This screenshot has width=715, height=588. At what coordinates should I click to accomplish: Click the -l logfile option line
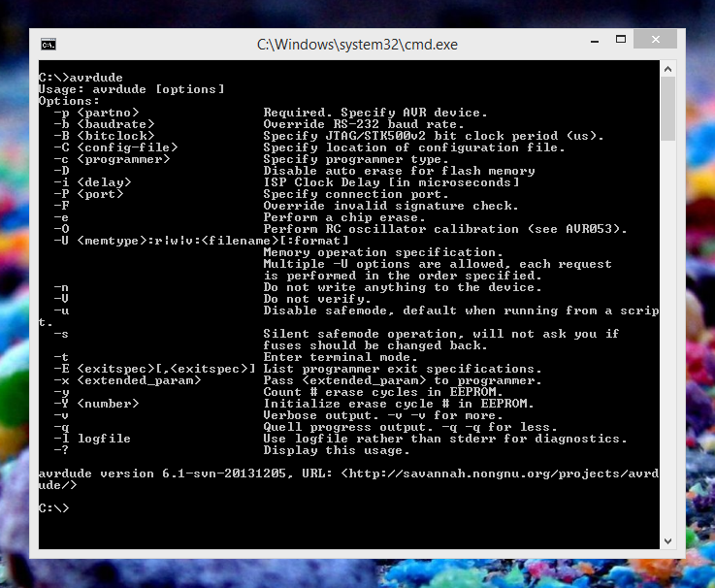pos(92,439)
